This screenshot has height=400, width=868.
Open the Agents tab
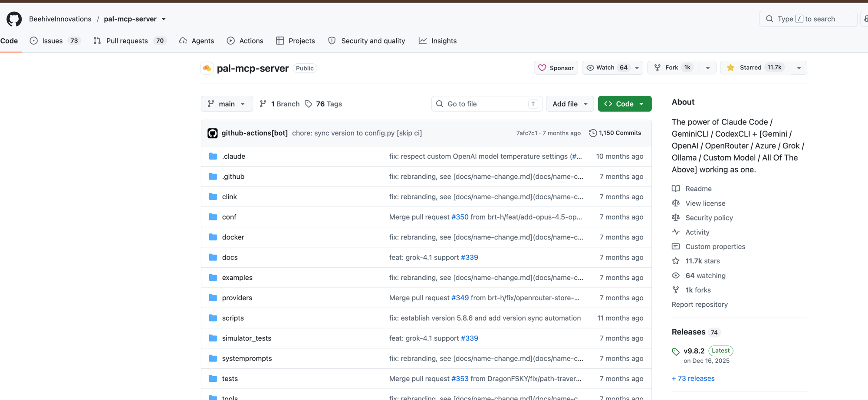(197, 41)
